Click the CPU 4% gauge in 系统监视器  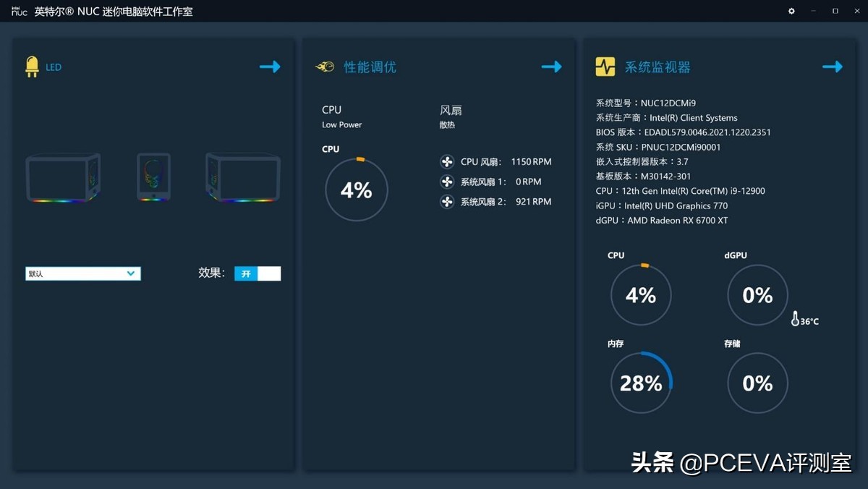tap(641, 295)
